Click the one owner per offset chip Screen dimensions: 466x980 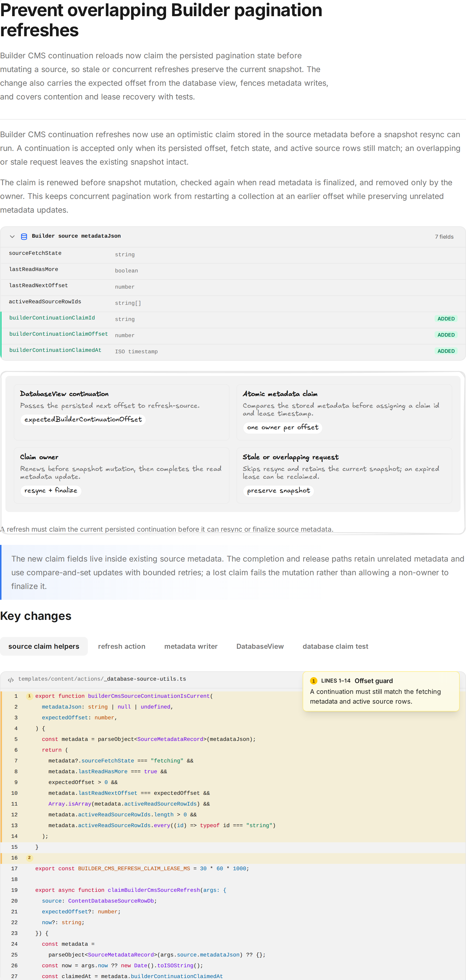283,427
